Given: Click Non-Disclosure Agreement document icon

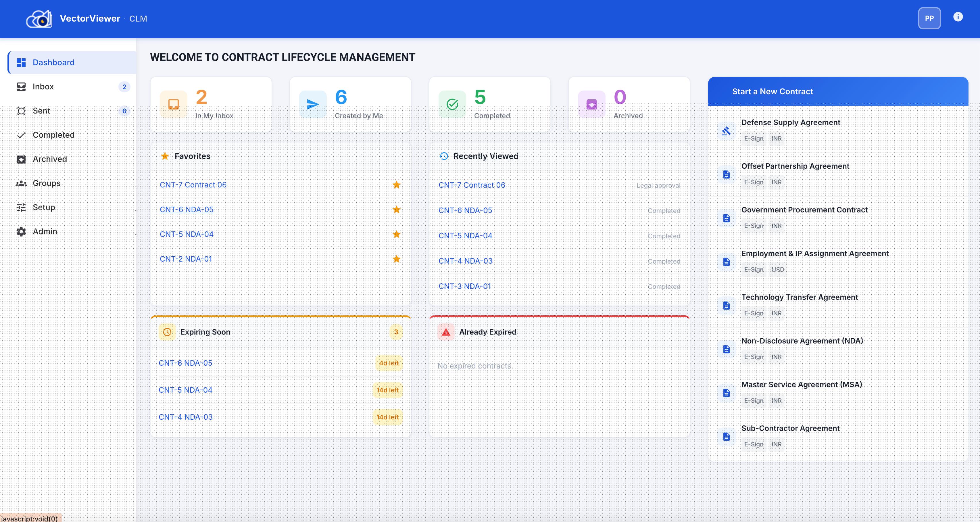Looking at the screenshot, I should tap(726, 350).
